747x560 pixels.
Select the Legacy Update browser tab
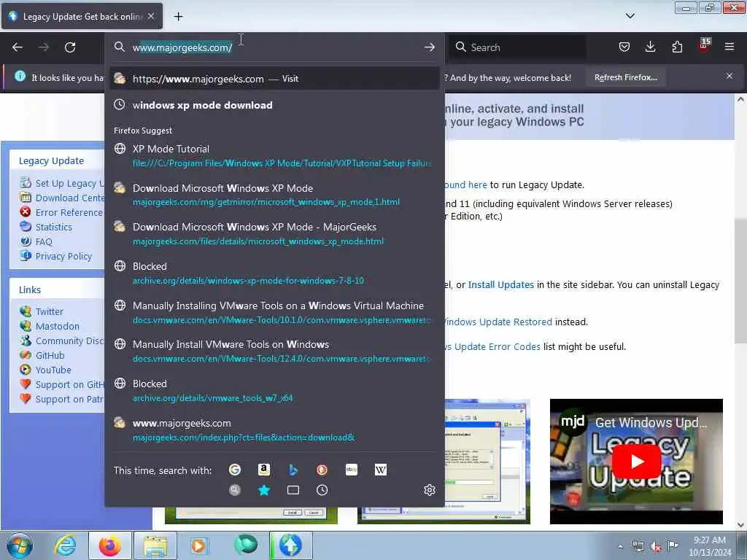coord(82,16)
